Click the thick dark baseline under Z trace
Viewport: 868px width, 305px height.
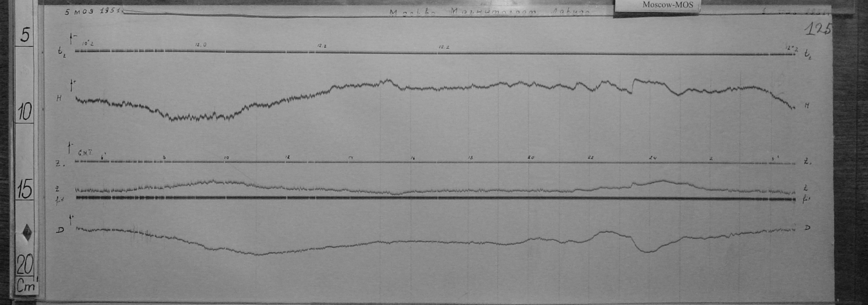(434, 198)
